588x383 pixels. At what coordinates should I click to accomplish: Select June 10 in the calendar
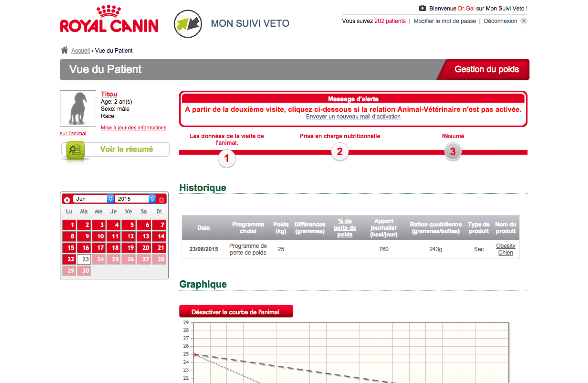click(x=99, y=236)
